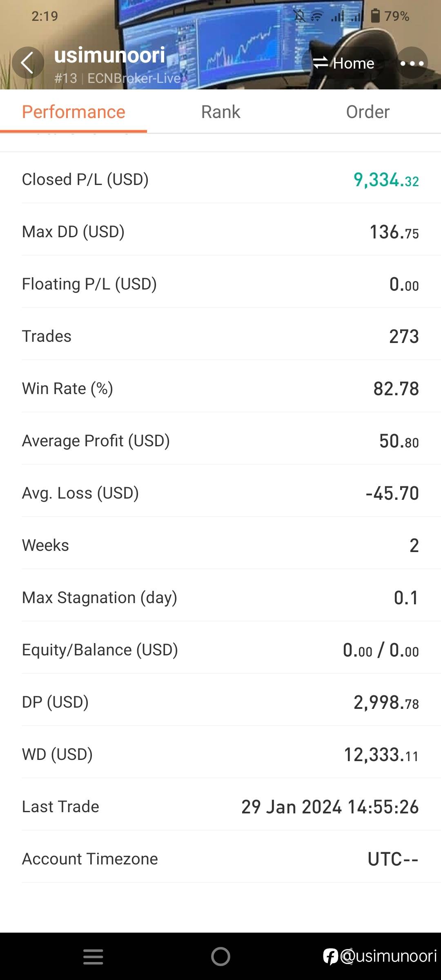Viewport: 441px width, 980px height.
Task: Click the Account Timezone UTC value
Action: (x=393, y=859)
